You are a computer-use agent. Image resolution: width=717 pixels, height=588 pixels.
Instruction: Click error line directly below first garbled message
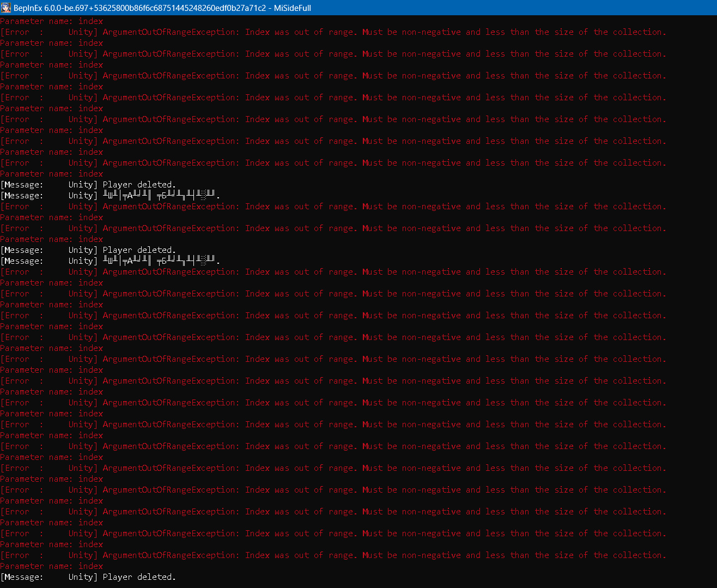click(333, 207)
